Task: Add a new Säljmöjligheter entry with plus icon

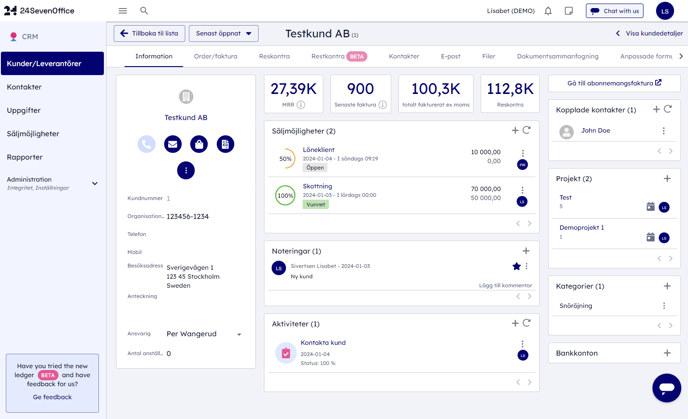Action: click(x=515, y=130)
